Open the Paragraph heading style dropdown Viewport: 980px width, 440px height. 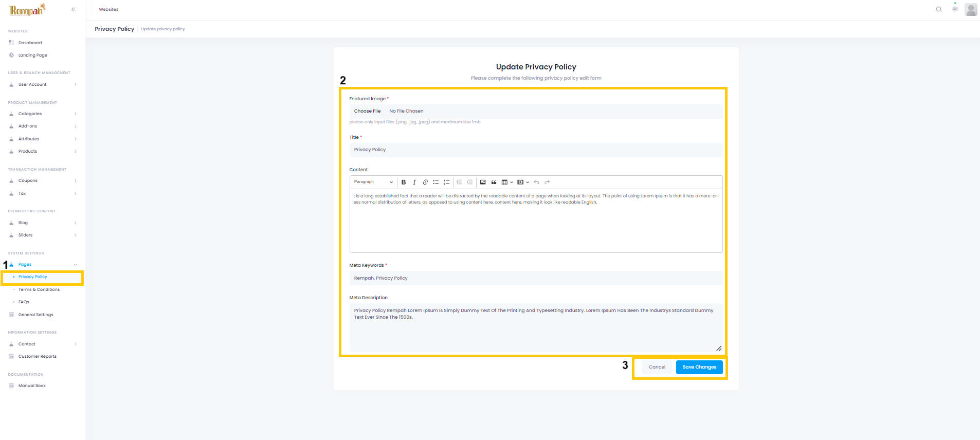373,182
